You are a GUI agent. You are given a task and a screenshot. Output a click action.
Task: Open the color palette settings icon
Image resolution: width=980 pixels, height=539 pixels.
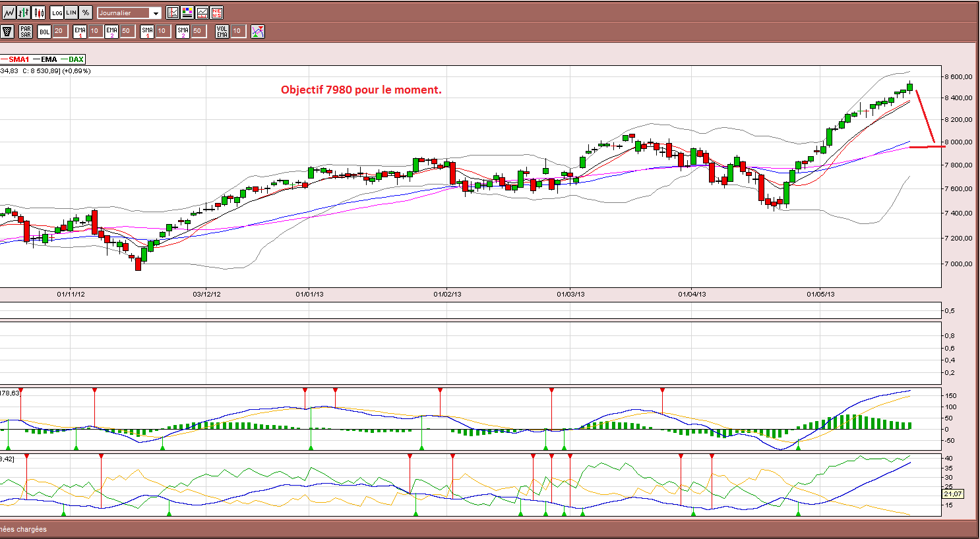187,13
